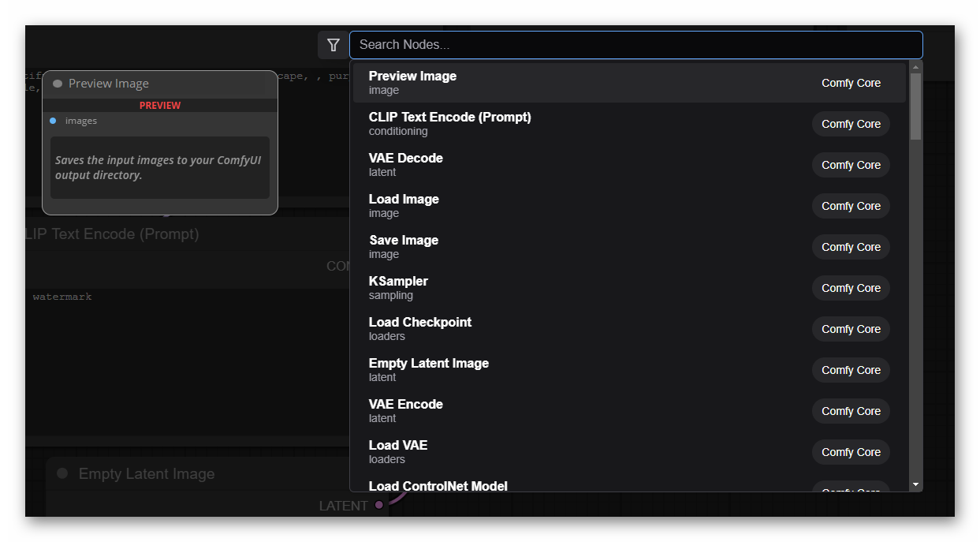
Task: Click Comfy Core badge beside KSampler
Action: 851,288
